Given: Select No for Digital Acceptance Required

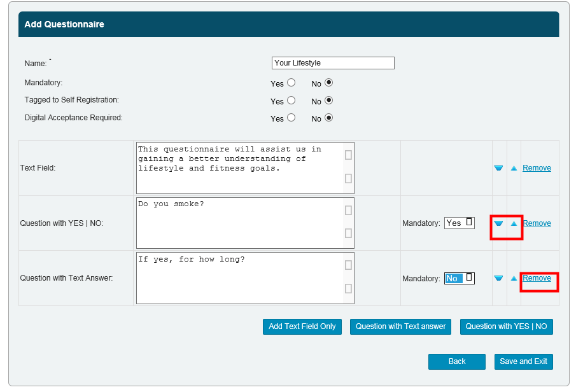Looking at the screenshot, I should [x=329, y=118].
